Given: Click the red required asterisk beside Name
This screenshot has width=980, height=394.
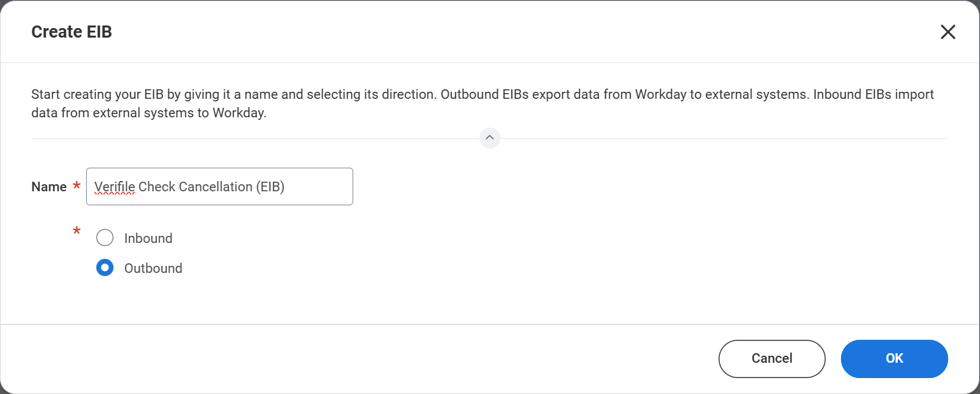Looking at the screenshot, I should pos(77,186).
